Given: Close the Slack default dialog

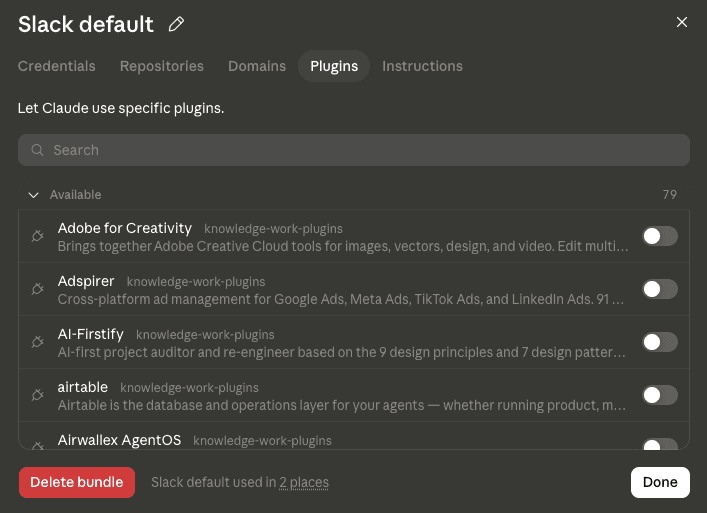Looking at the screenshot, I should point(682,22).
